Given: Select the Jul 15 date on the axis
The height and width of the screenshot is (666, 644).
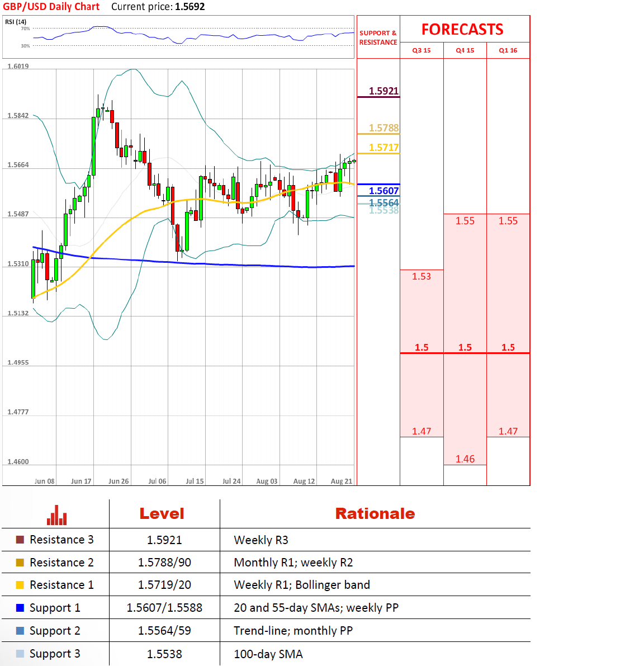Looking at the screenshot, I should coord(195,481).
